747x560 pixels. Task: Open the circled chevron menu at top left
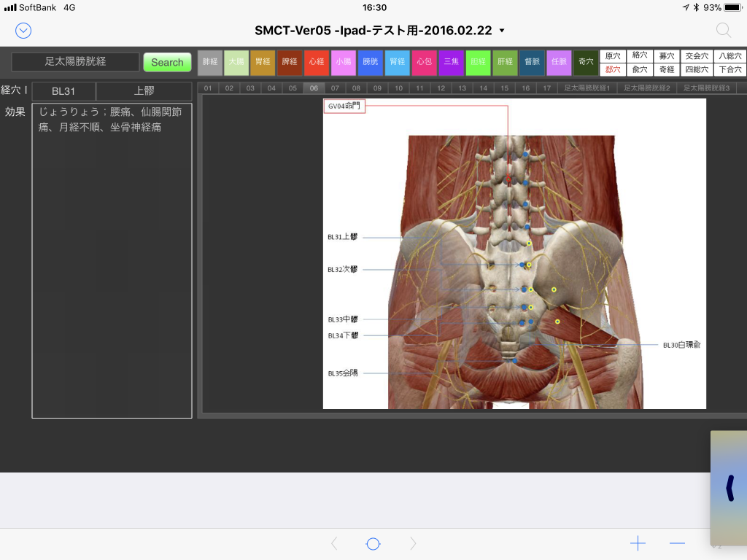click(23, 30)
